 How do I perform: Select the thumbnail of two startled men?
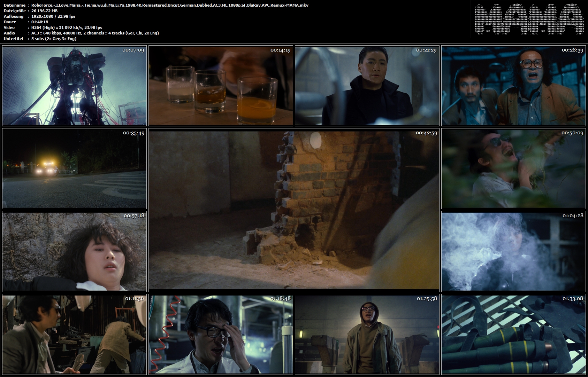513,86
